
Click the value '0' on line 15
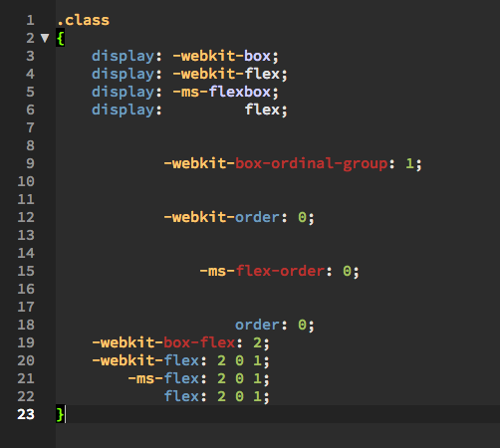347,271
